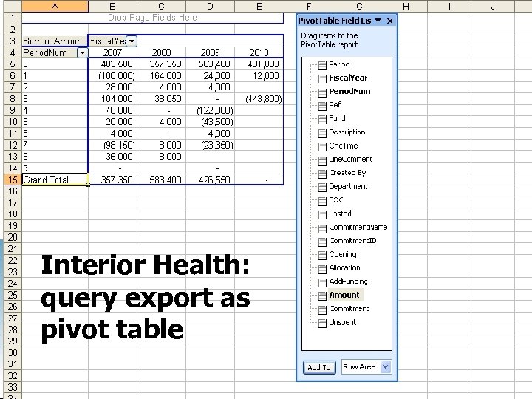This screenshot has height=399, width=532.
Task: Select row 5 header
Action: tap(13, 64)
